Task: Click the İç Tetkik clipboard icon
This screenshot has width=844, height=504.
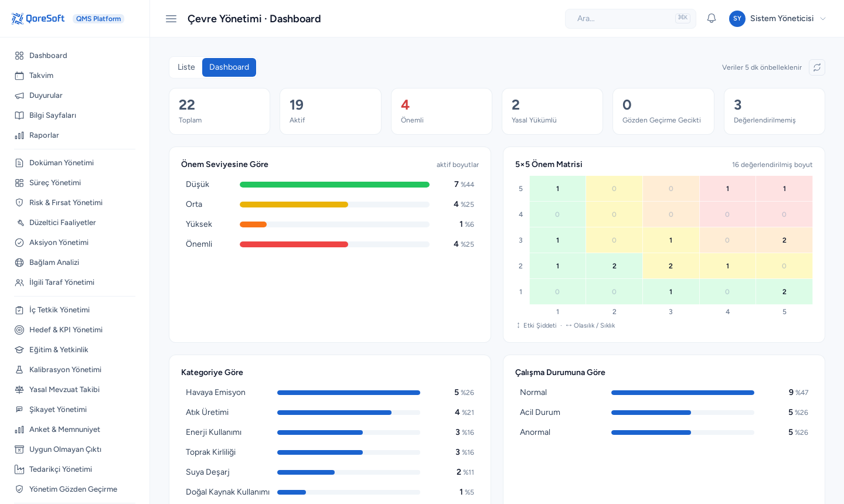Action: click(19, 310)
